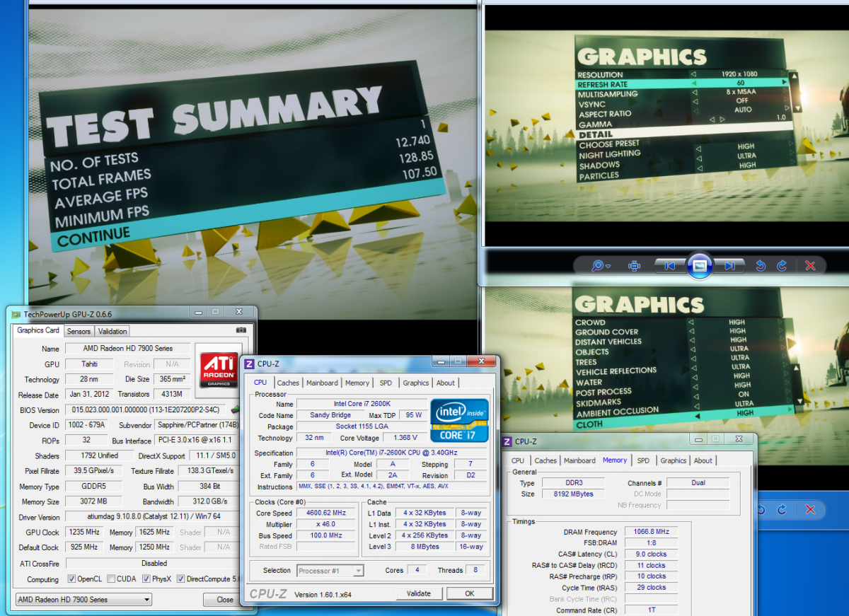
Task: Click the Driver Version field in GPU-Z
Action: pyautogui.click(x=152, y=517)
